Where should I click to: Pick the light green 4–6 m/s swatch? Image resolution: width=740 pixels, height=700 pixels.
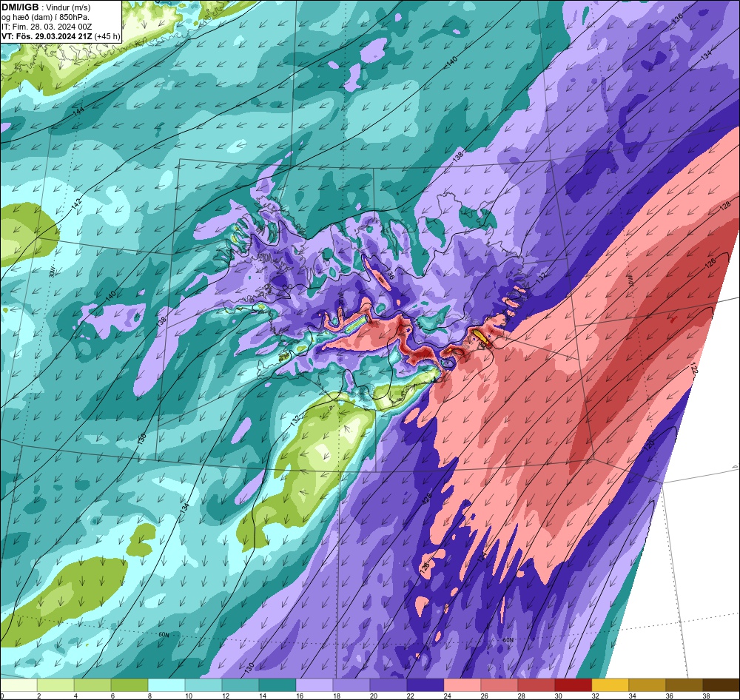tap(92, 685)
